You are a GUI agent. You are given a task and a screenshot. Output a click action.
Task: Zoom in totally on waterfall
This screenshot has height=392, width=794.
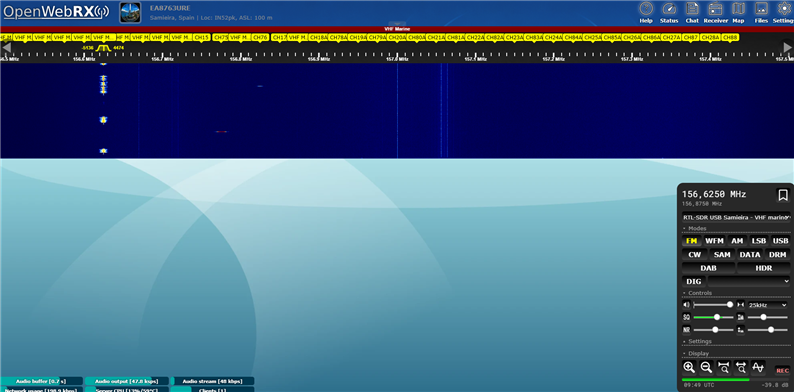[x=723, y=367]
